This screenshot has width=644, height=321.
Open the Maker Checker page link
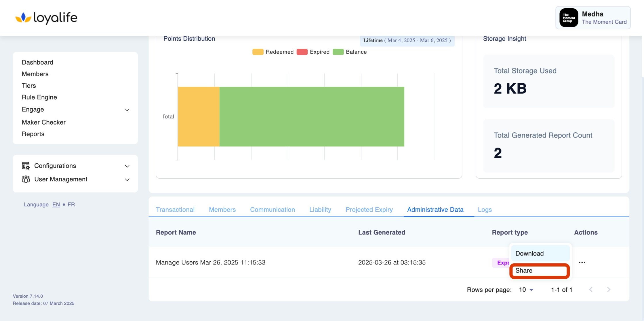pos(44,122)
